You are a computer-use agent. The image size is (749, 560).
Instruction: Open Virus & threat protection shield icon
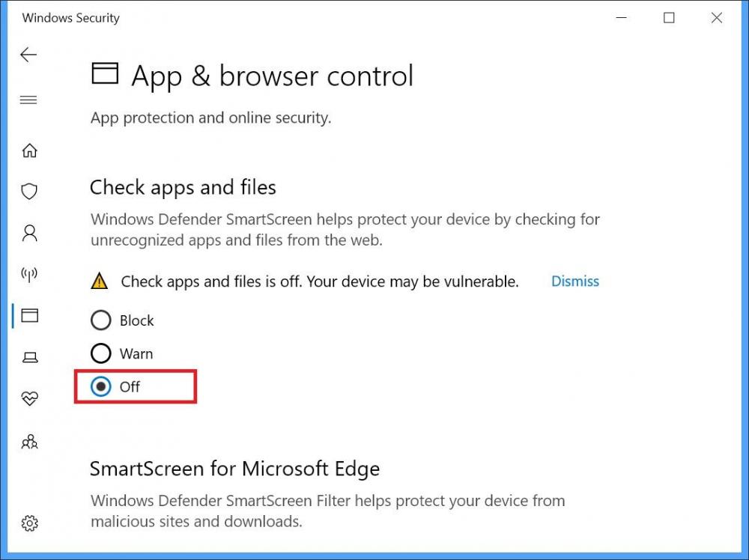30,192
